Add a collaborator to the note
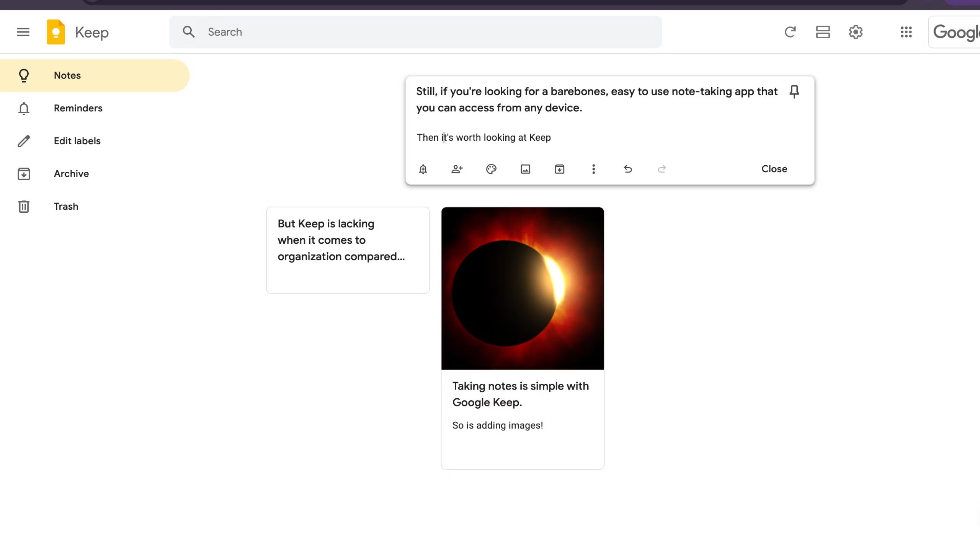 (457, 169)
